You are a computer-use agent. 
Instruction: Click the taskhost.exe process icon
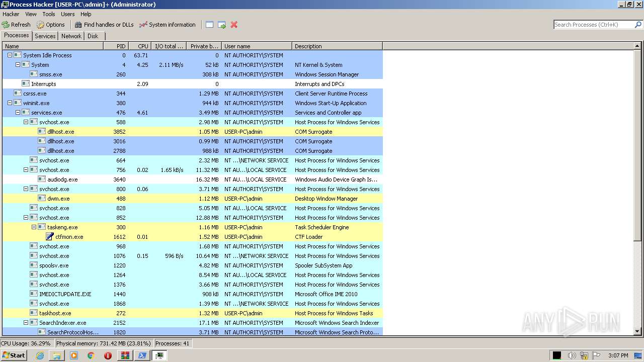click(34, 313)
